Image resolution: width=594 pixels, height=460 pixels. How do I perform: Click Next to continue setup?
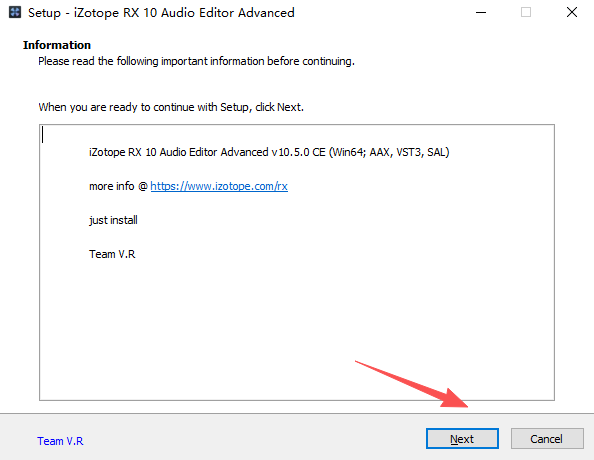(462, 439)
